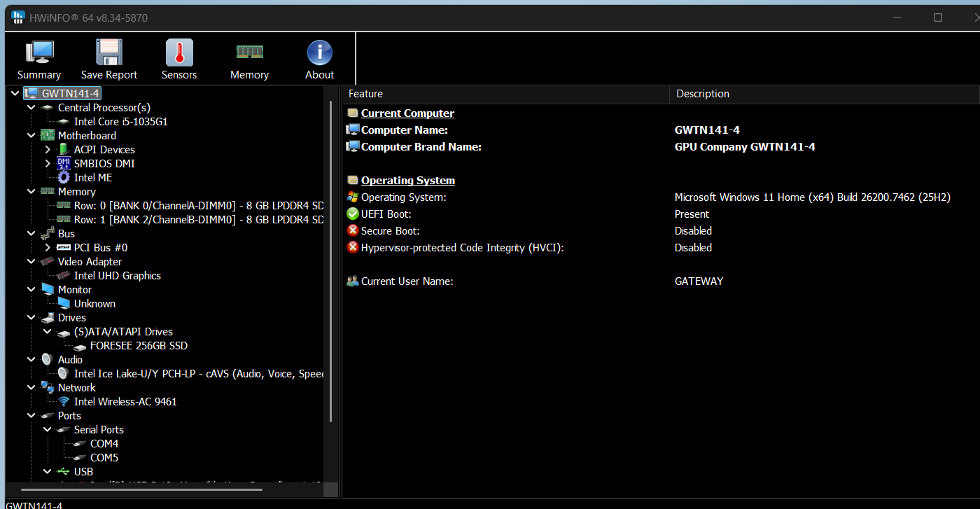Click the Microsoft Windows 11 Home description

[812, 197]
